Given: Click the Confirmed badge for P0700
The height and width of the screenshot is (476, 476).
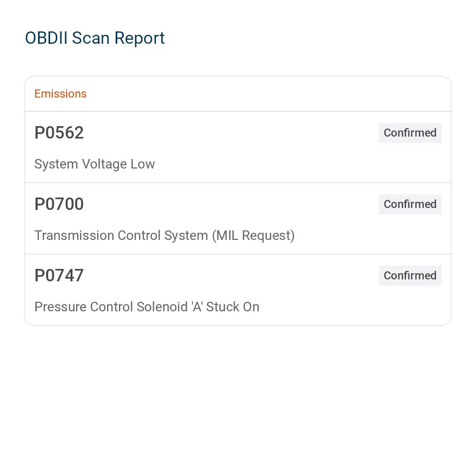Looking at the screenshot, I should 410,204.
